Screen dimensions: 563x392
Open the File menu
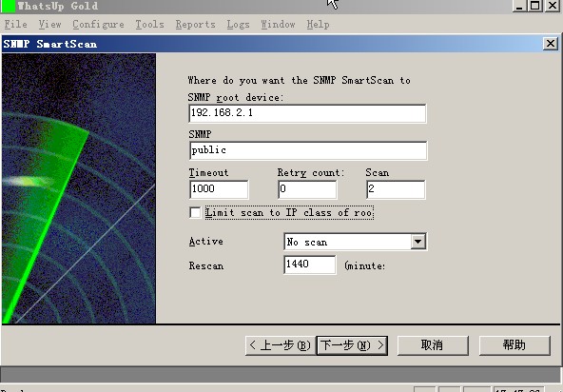tap(16, 25)
